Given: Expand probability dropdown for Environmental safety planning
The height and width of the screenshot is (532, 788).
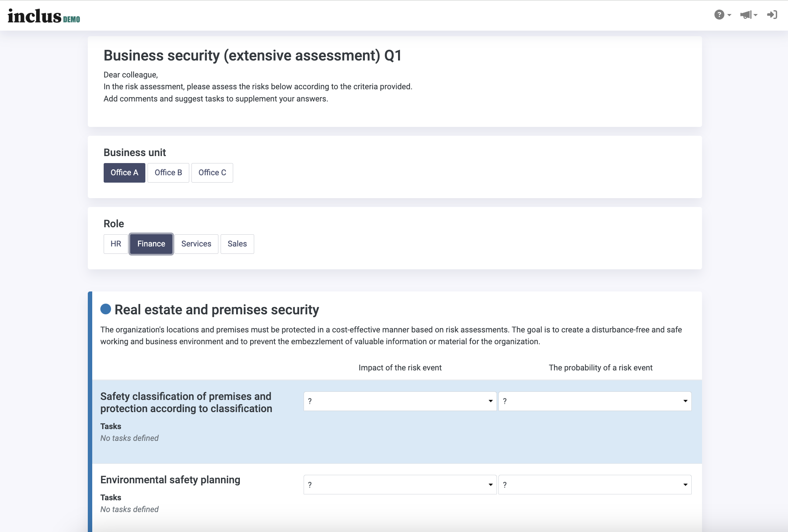Looking at the screenshot, I should point(595,485).
